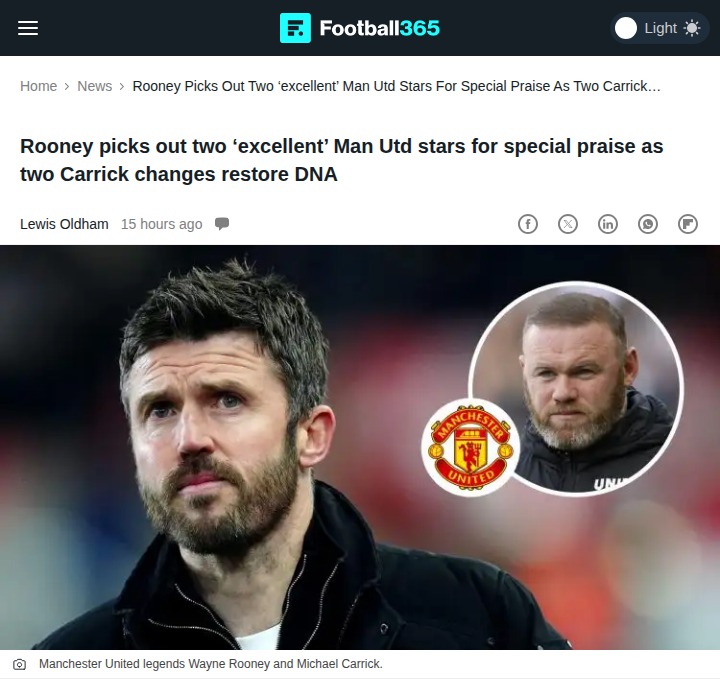Share article on LinkedIn
The height and width of the screenshot is (691, 720).
[608, 224]
